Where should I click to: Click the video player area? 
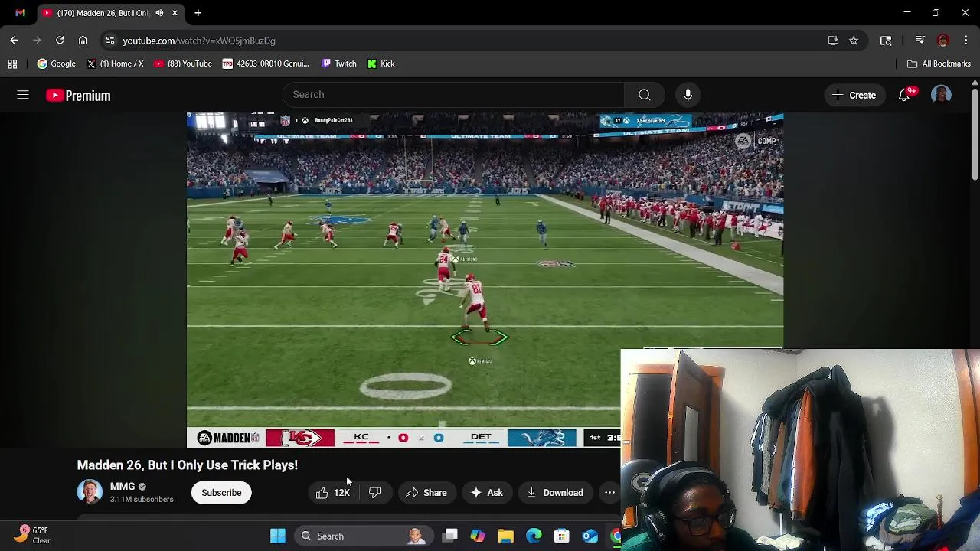485,279
